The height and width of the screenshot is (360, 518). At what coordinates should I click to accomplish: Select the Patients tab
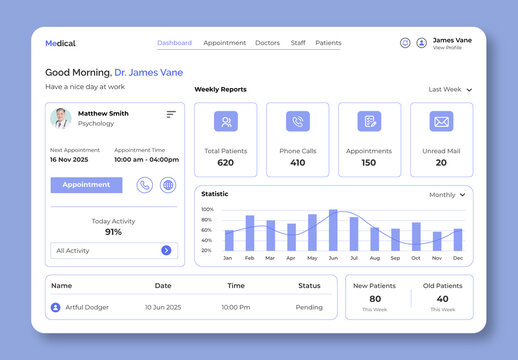[328, 43]
